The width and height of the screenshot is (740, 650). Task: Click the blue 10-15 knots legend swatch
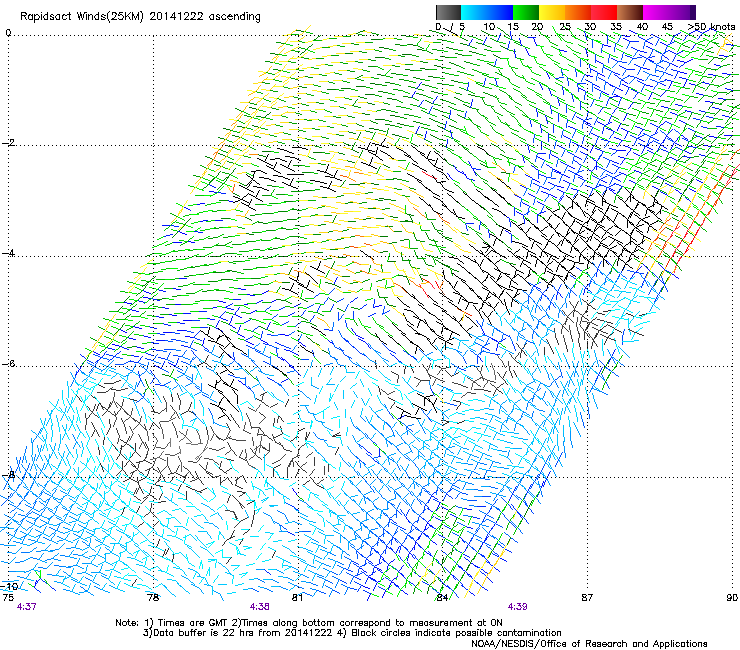coord(500,12)
